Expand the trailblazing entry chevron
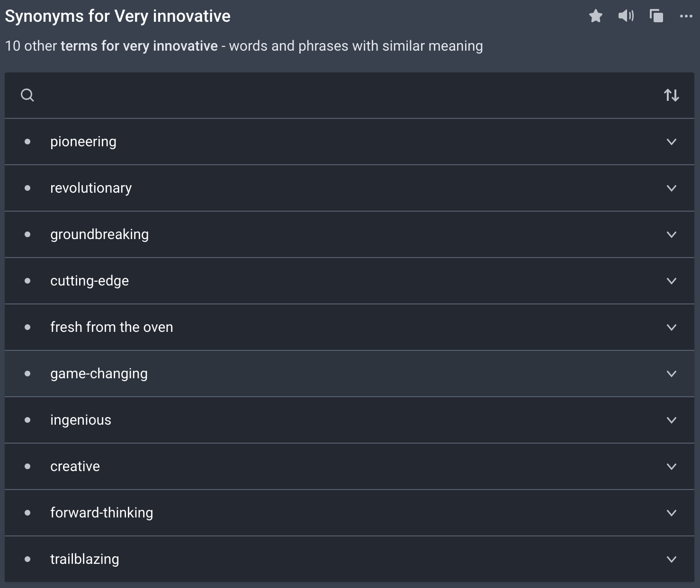The height and width of the screenshot is (588, 700). (x=671, y=559)
